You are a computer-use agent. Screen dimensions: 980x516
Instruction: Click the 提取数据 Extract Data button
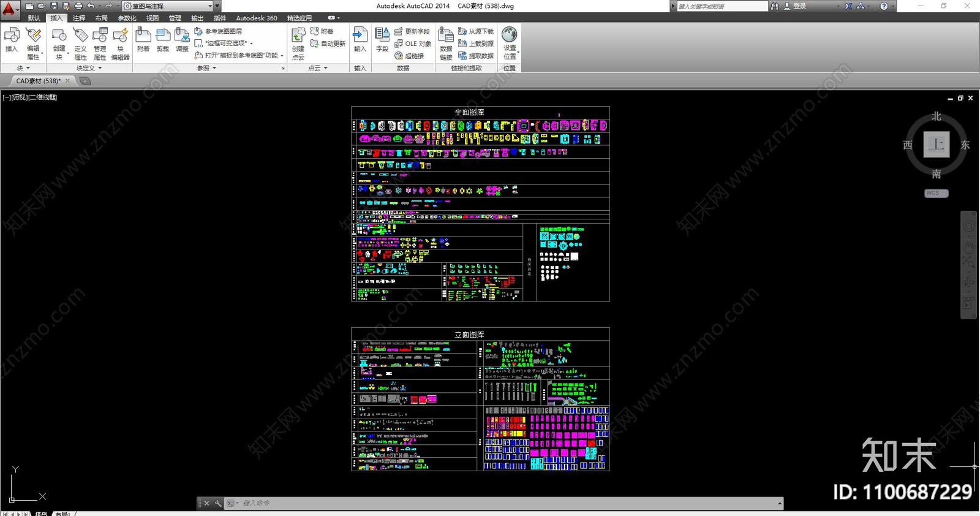[476, 56]
